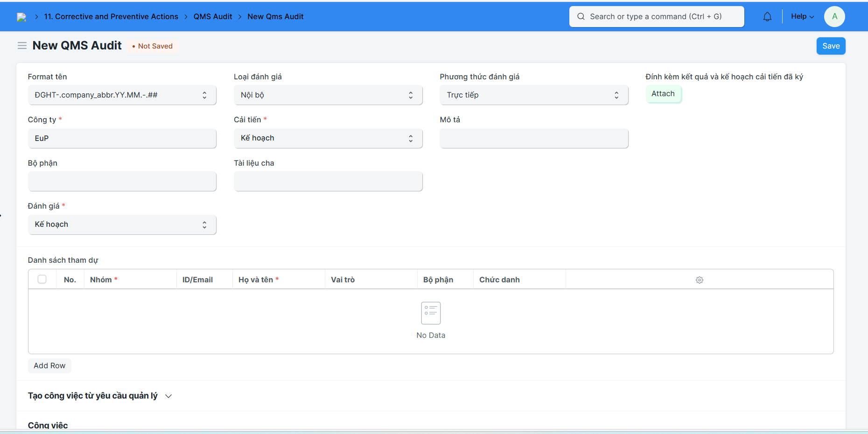
Task: Open the Help menu
Action: pyautogui.click(x=802, y=17)
